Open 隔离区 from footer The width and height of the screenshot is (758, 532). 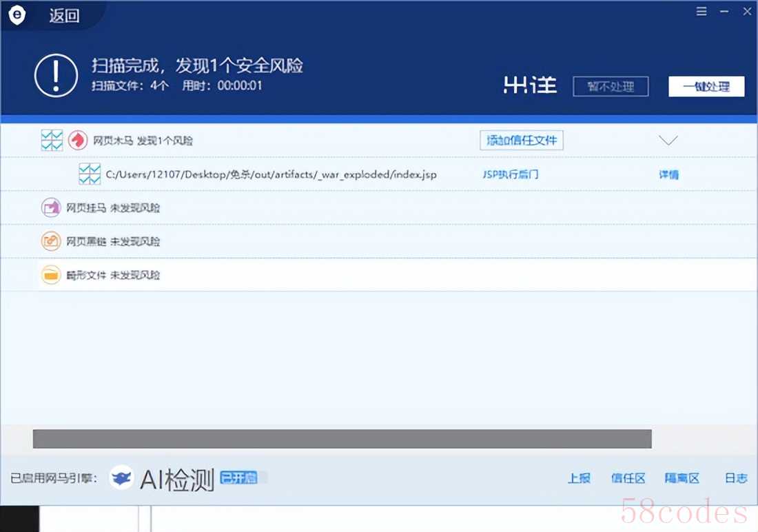point(682,478)
